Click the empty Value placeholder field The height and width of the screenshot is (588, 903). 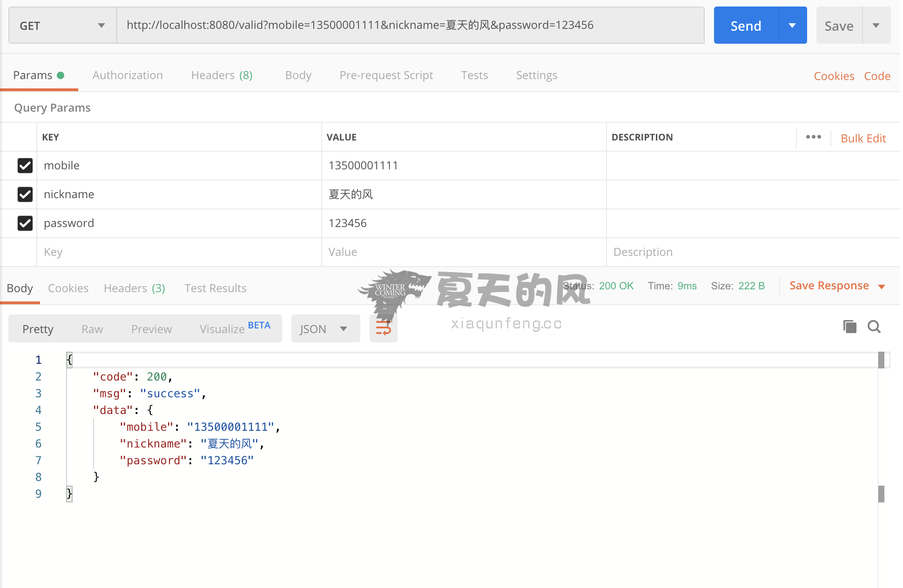[x=464, y=252]
